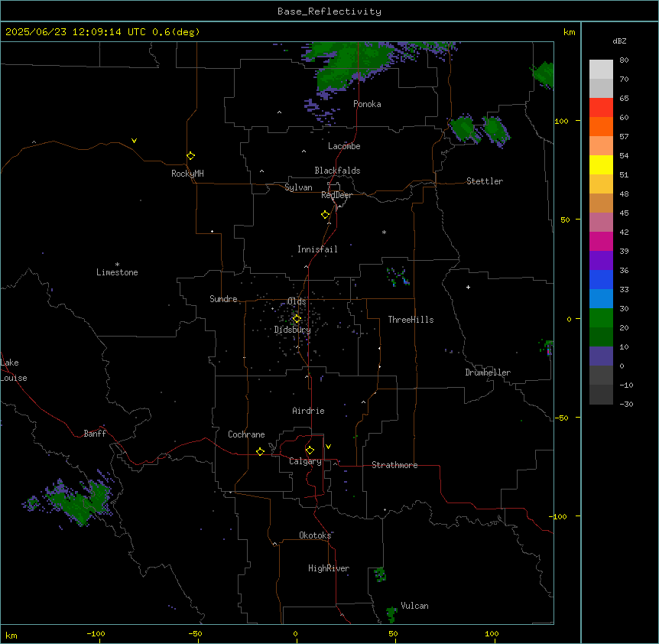
Task: Click the Limestone label
Action: click(x=117, y=272)
